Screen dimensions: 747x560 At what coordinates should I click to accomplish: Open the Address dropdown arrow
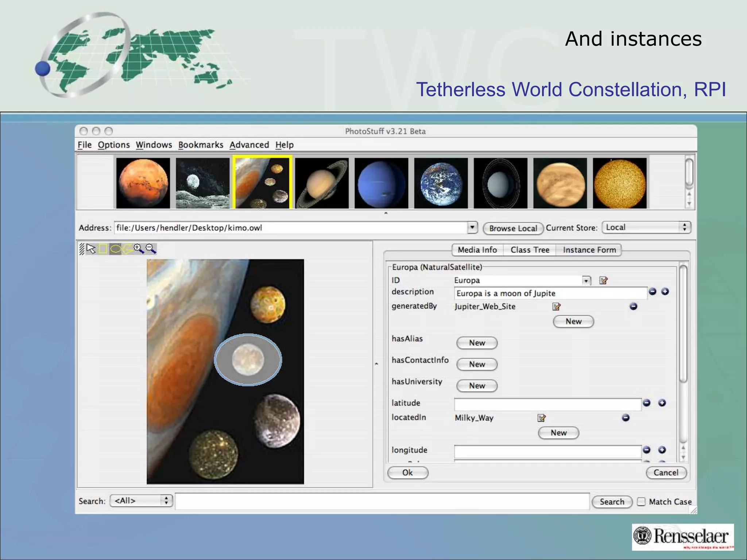[472, 227]
